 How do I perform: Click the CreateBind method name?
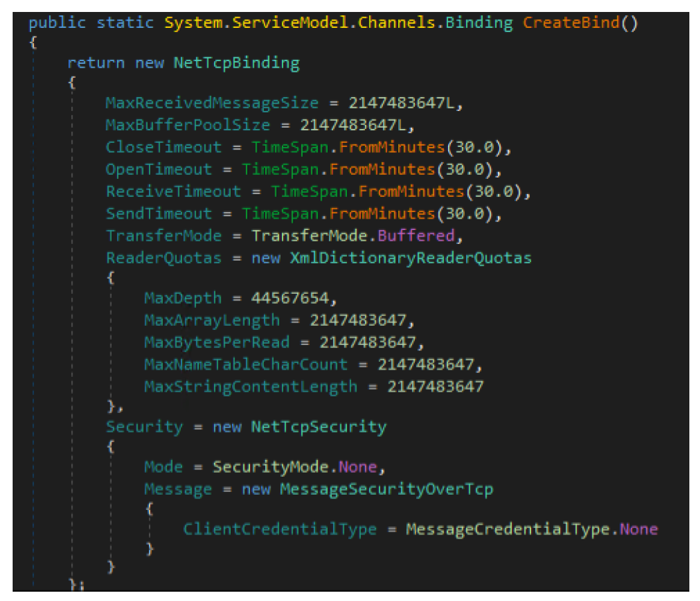(571, 22)
